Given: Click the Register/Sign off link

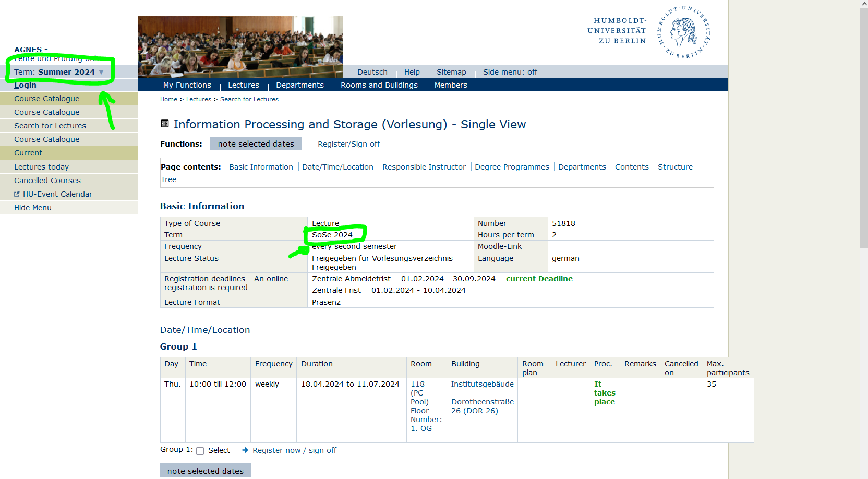Looking at the screenshot, I should [348, 144].
